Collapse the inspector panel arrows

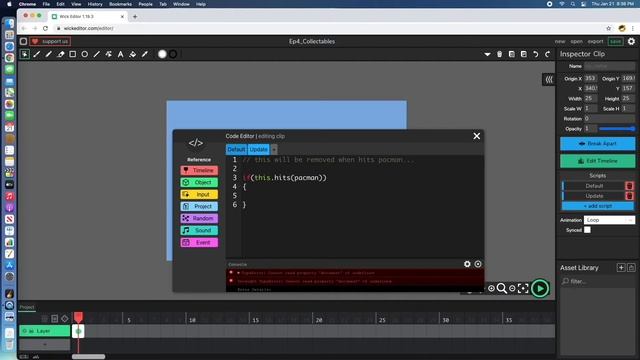(549, 79)
